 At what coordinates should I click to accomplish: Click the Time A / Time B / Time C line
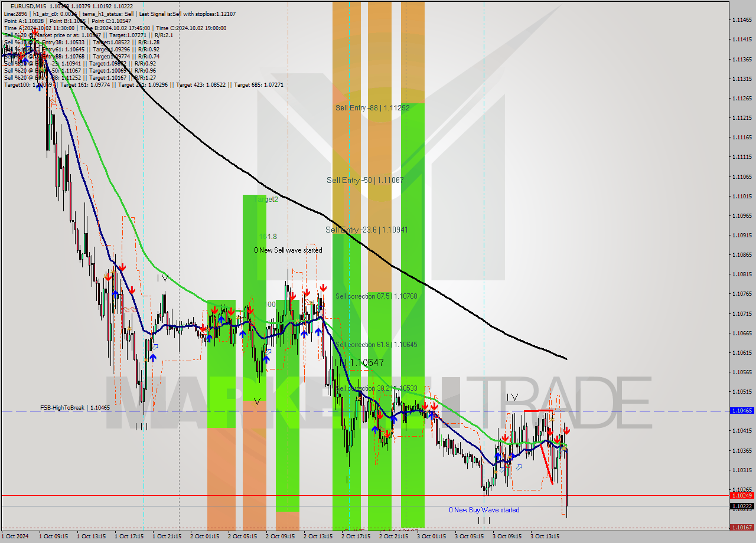115,28
